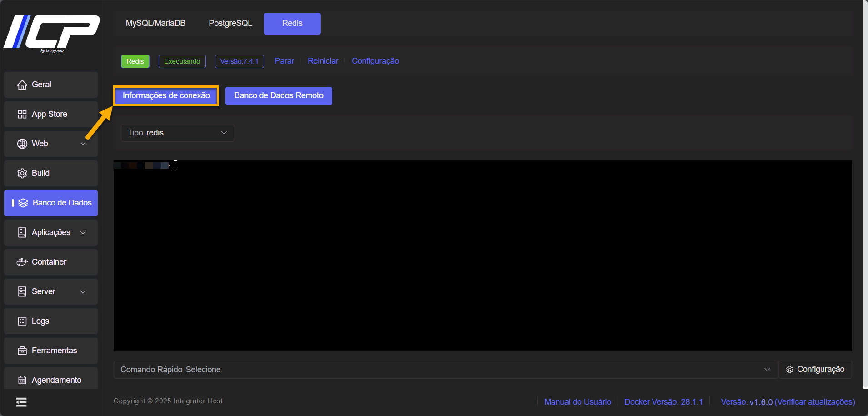The image size is (868, 416).
Task: Click the Container docker whale icon
Action: (22, 262)
